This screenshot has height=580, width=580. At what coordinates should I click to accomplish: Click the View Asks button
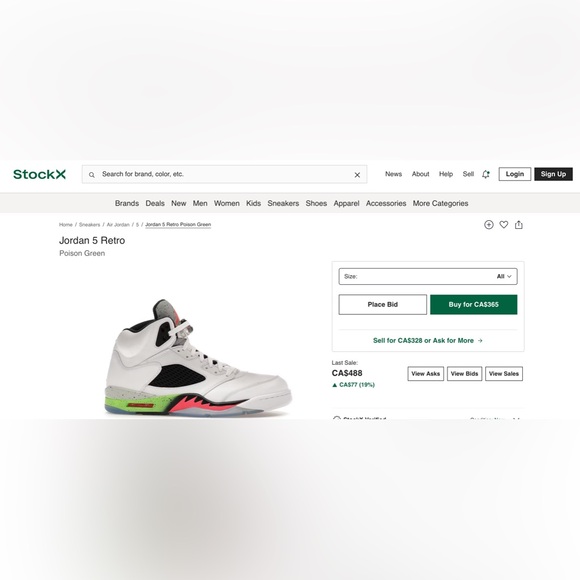click(425, 374)
